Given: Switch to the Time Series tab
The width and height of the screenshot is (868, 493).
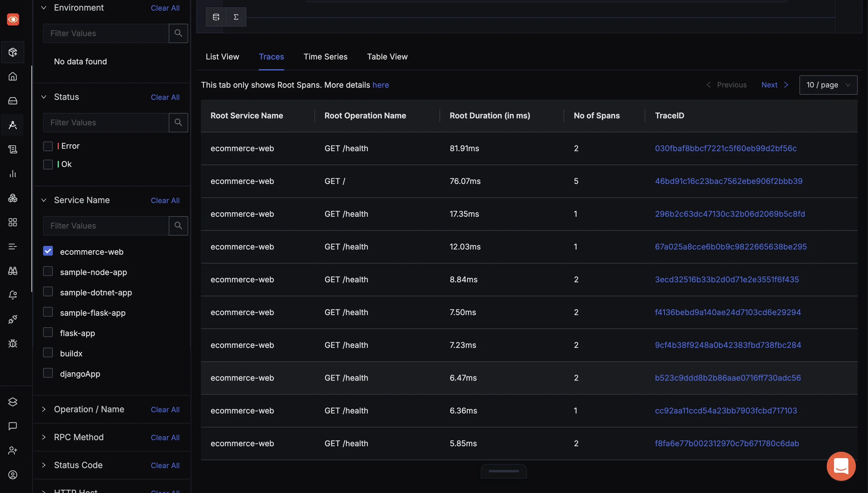Looking at the screenshot, I should (x=325, y=56).
